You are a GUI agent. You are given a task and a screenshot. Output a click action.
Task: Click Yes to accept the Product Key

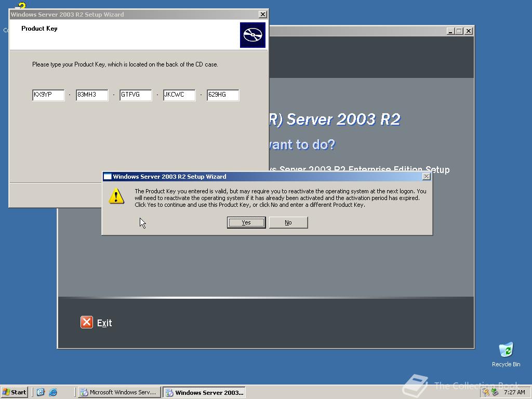click(246, 222)
